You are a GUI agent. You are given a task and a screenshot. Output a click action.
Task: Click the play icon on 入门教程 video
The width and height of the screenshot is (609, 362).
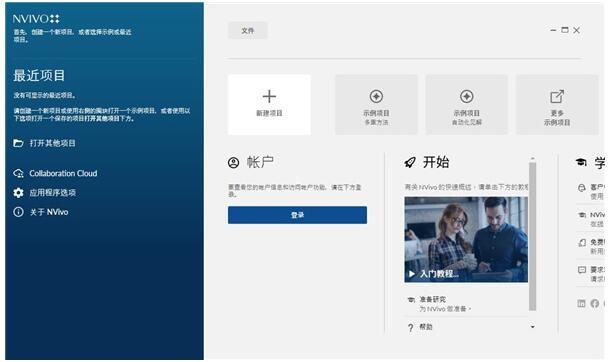click(412, 274)
